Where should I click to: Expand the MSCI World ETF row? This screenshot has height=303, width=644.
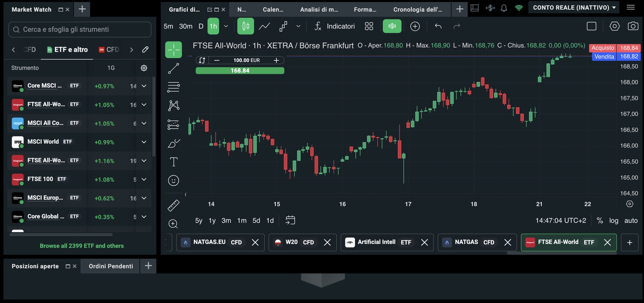[144, 142]
